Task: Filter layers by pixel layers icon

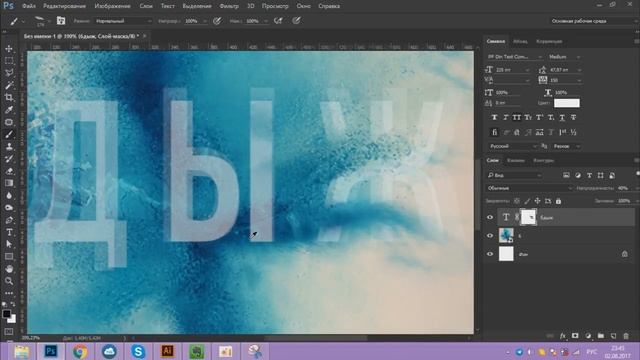Action: [566, 176]
